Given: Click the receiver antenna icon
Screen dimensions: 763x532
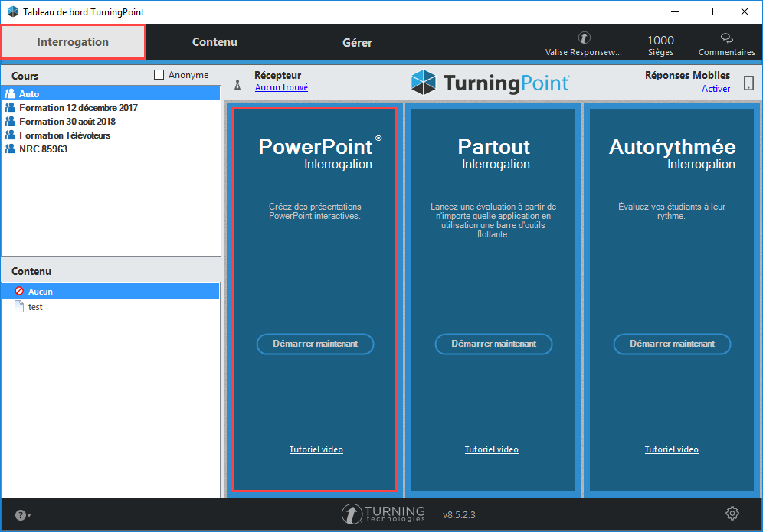Looking at the screenshot, I should click(x=237, y=84).
